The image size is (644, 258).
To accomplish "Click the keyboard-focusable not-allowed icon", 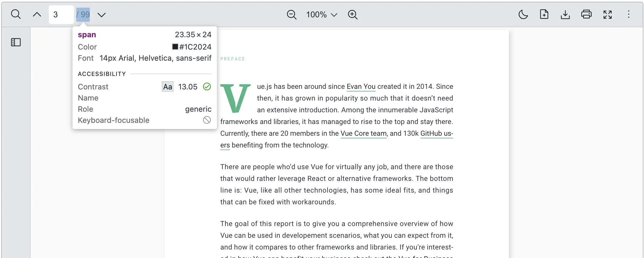I will pyautogui.click(x=207, y=120).
